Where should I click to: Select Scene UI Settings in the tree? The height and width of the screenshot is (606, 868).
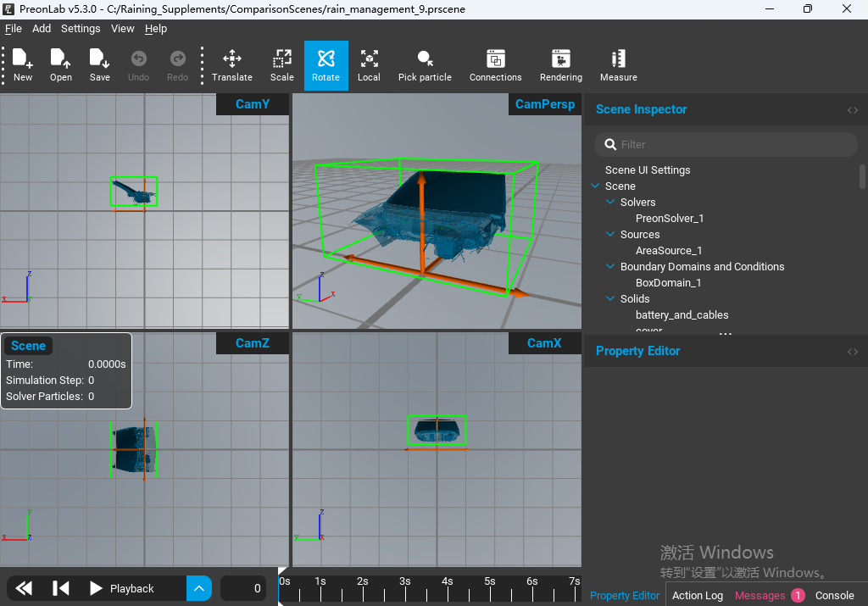click(647, 170)
